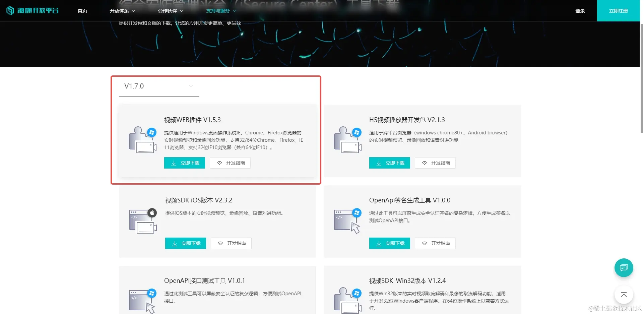The height and width of the screenshot is (314, 644).
Task: Open the 首页 menu item
Action: pyautogui.click(x=82, y=11)
